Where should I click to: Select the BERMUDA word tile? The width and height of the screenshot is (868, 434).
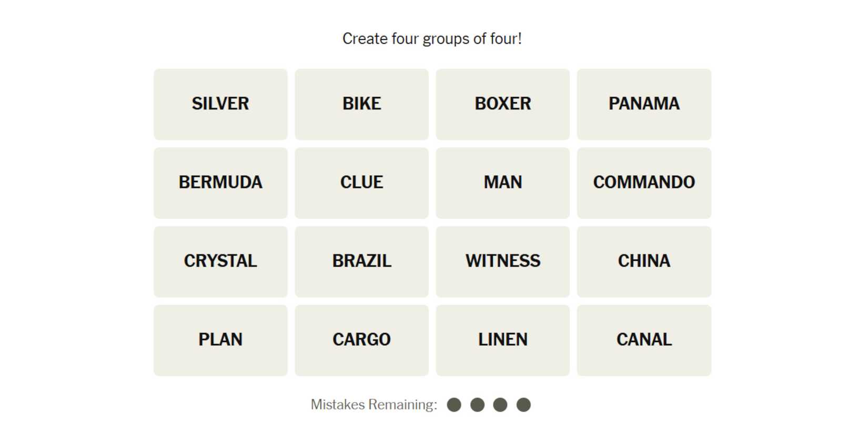pyautogui.click(x=220, y=183)
